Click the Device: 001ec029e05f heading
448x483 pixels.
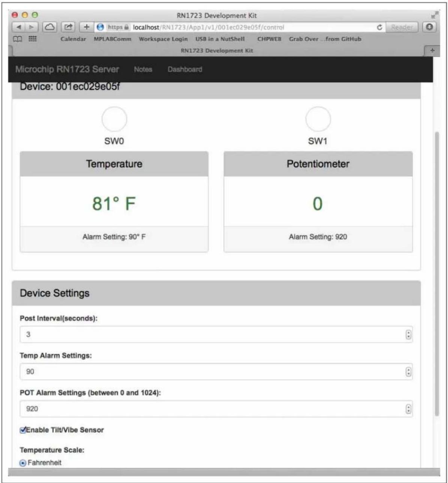[70, 86]
